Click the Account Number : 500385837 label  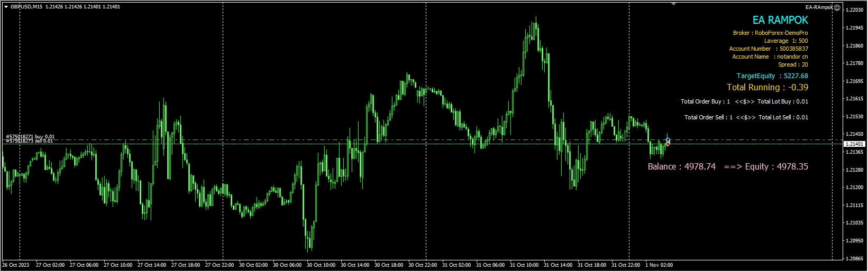769,49
